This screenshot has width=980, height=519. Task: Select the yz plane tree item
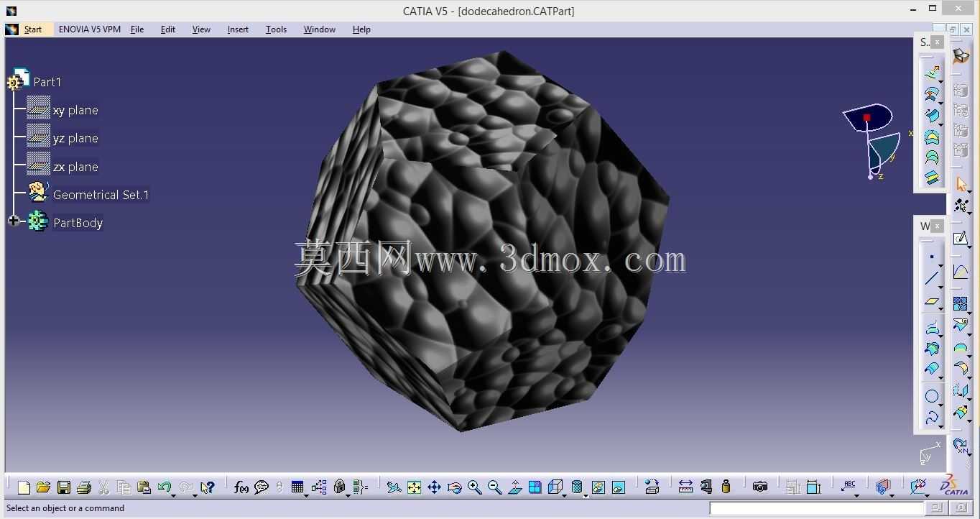(x=75, y=138)
